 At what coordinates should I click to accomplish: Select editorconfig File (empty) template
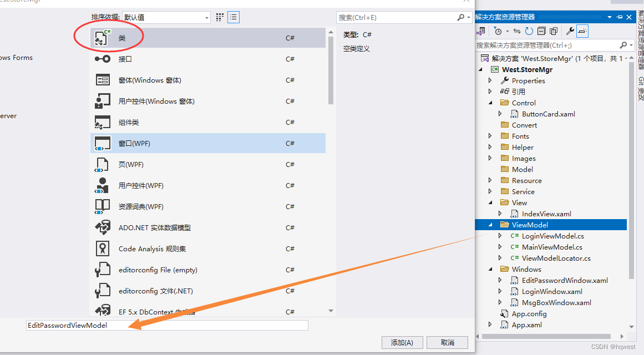pyautogui.click(x=208, y=270)
